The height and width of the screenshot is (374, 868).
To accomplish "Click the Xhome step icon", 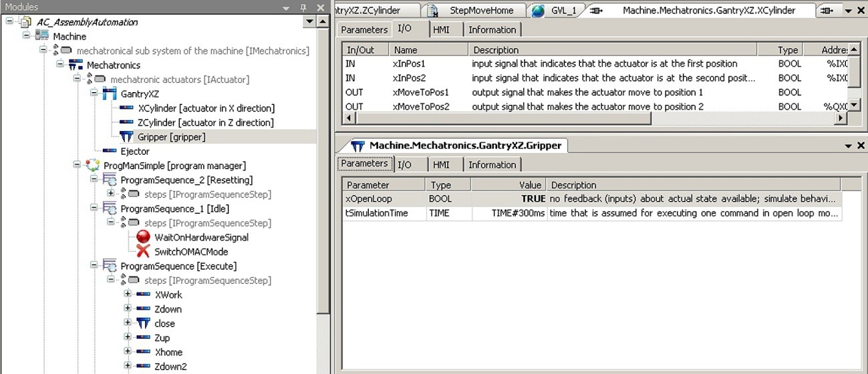I will pos(143,352).
